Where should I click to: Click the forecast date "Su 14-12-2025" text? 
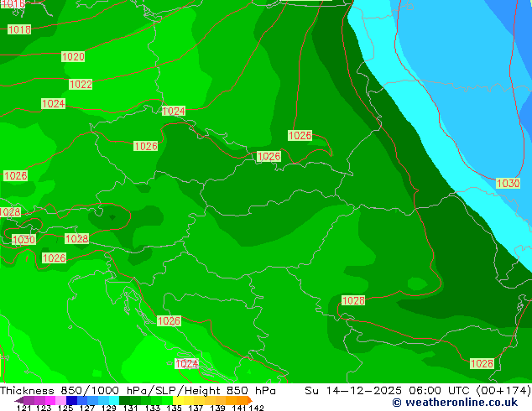click(353, 391)
